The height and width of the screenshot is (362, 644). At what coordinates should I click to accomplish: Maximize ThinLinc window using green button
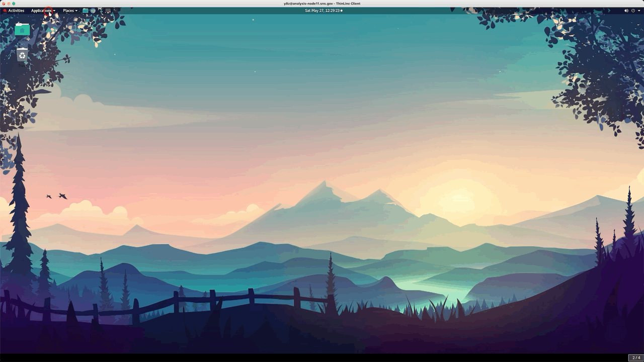14,4
